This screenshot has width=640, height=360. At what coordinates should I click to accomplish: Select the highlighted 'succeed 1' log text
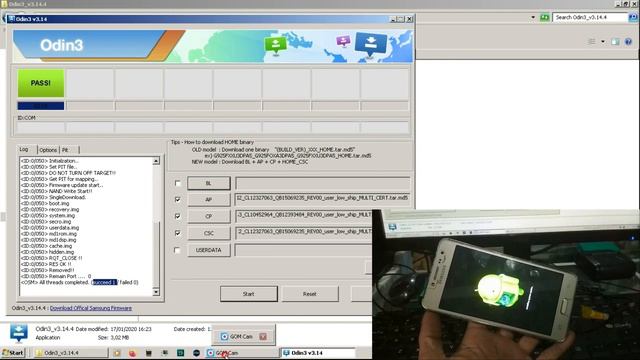[104, 282]
